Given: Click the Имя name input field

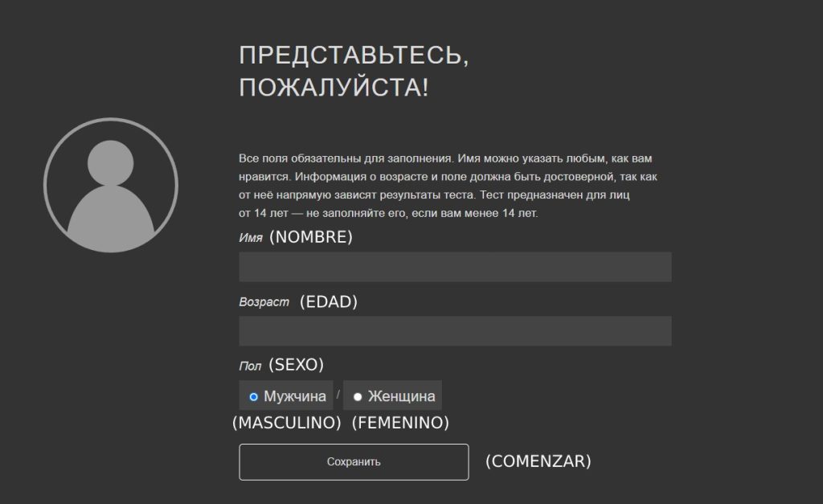Looking at the screenshot, I should (455, 267).
